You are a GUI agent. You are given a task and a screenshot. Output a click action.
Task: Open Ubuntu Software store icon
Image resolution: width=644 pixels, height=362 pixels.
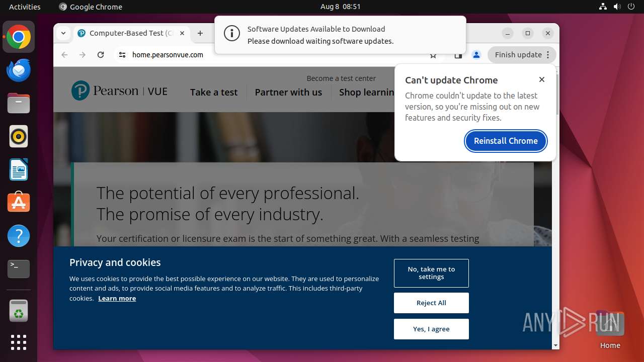pos(19,203)
